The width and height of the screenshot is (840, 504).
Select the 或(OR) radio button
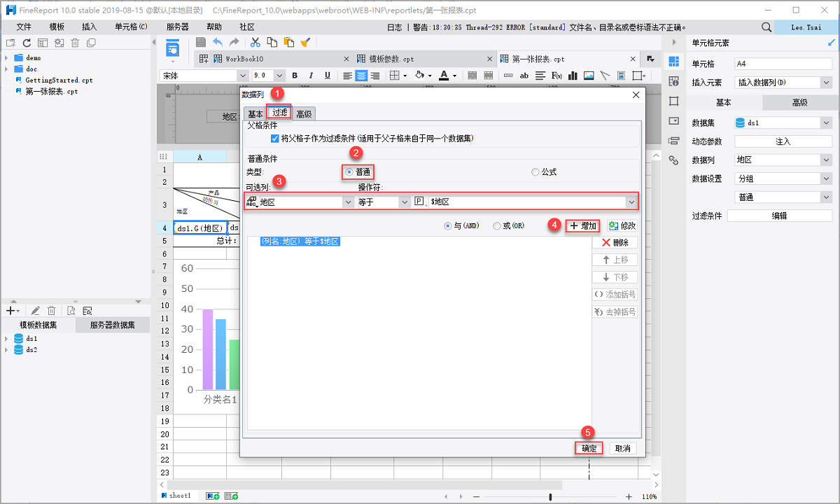(x=497, y=226)
